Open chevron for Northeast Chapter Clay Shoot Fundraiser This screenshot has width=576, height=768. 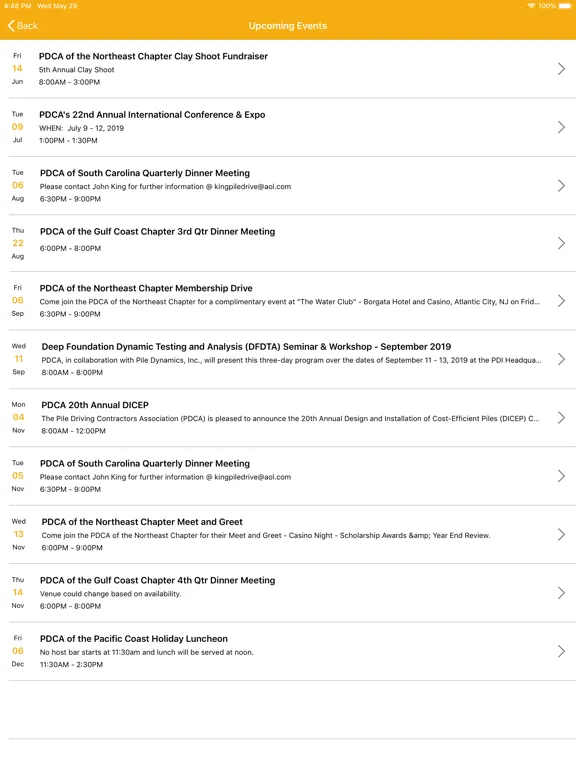coord(561,69)
